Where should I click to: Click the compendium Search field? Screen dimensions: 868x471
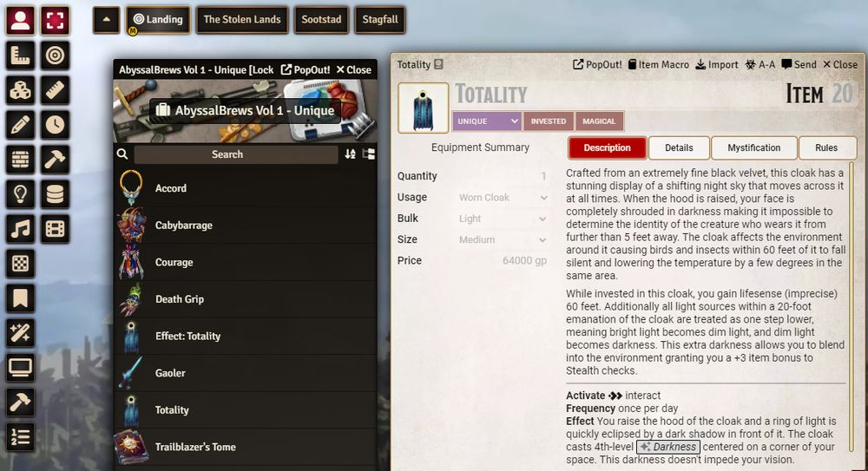236,154
